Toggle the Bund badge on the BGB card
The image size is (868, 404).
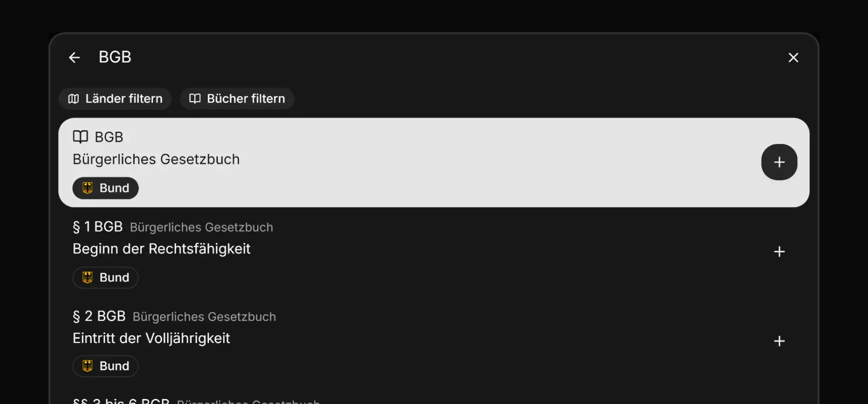[x=105, y=188]
